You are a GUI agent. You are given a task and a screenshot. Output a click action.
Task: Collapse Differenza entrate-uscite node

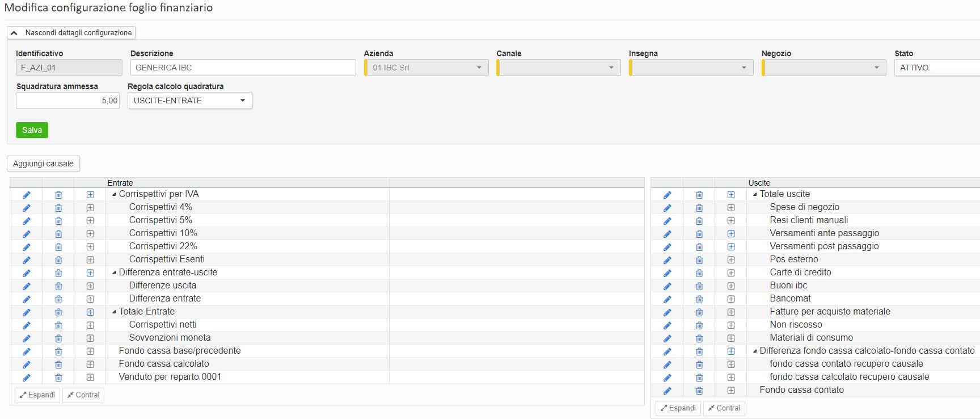pos(114,273)
